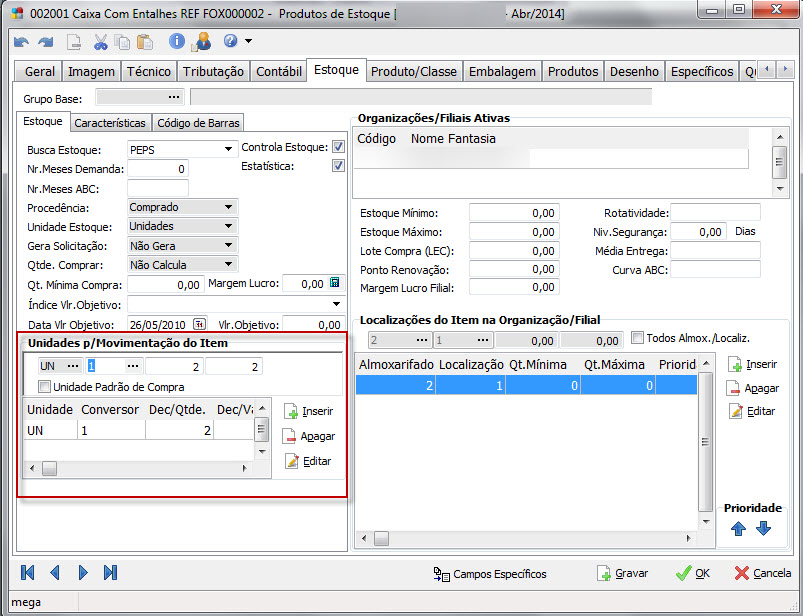The image size is (803, 616).
Task: Go to the first record arrow
Action: (27, 573)
